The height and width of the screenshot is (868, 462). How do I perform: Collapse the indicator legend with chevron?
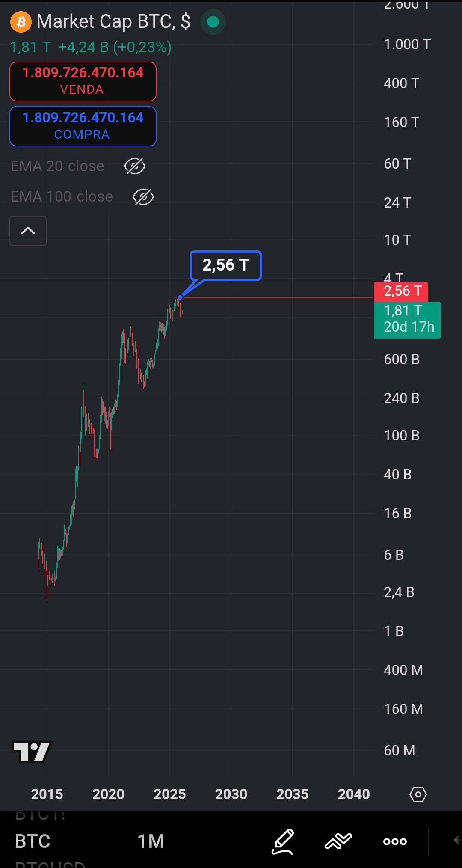(28, 231)
